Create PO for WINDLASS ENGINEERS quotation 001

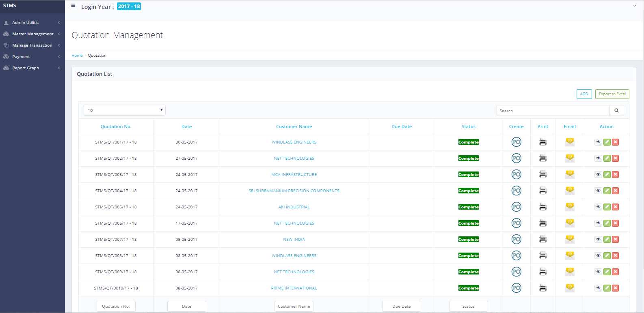coord(516,142)
